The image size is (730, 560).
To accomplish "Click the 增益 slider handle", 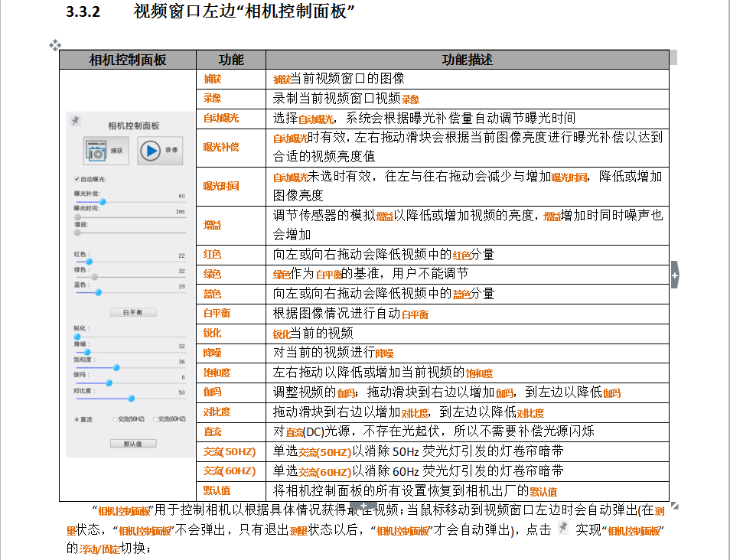I will click(78, 233).
